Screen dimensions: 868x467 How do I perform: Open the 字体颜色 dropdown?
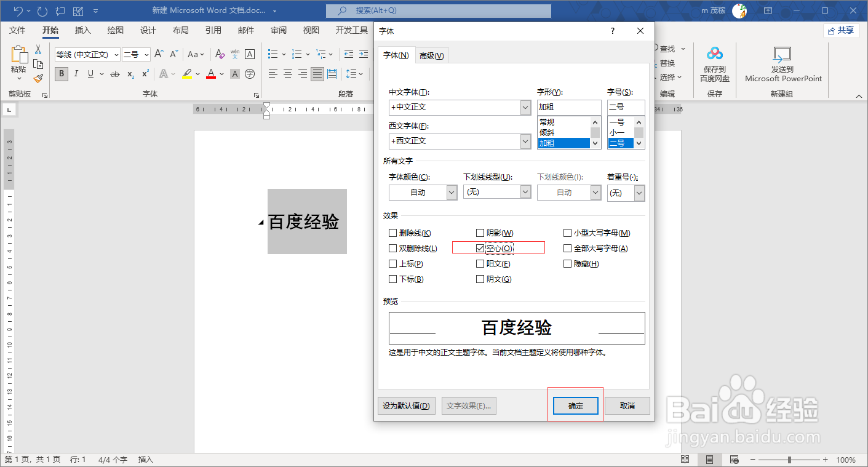pyautogui.click(x=452, y=193)
